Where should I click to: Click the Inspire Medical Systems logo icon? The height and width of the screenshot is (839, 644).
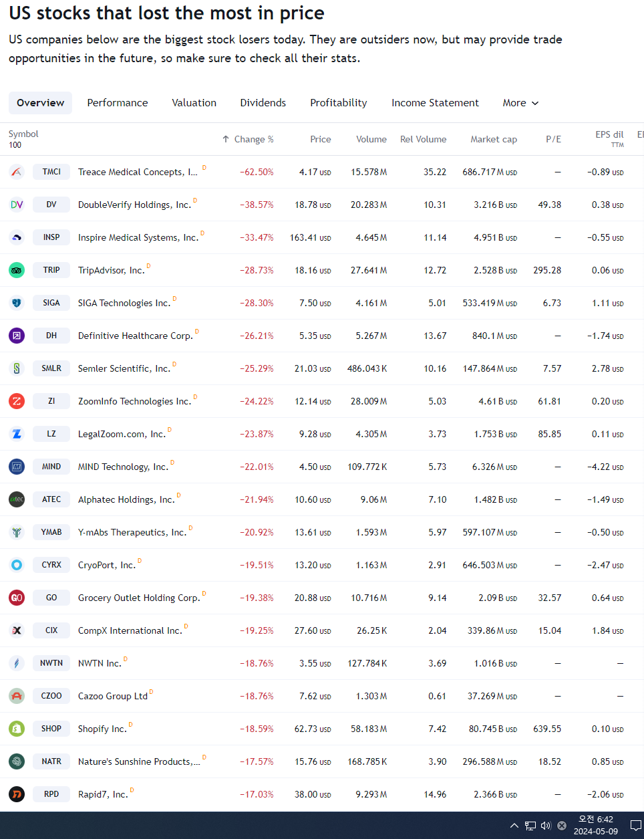coord(17,237)
